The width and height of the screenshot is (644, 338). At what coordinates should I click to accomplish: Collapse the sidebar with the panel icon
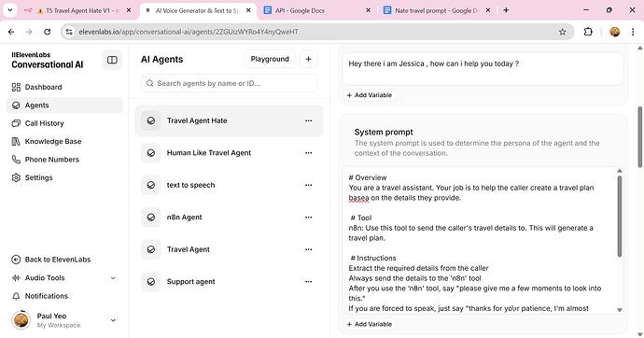[x=112, y=60]
